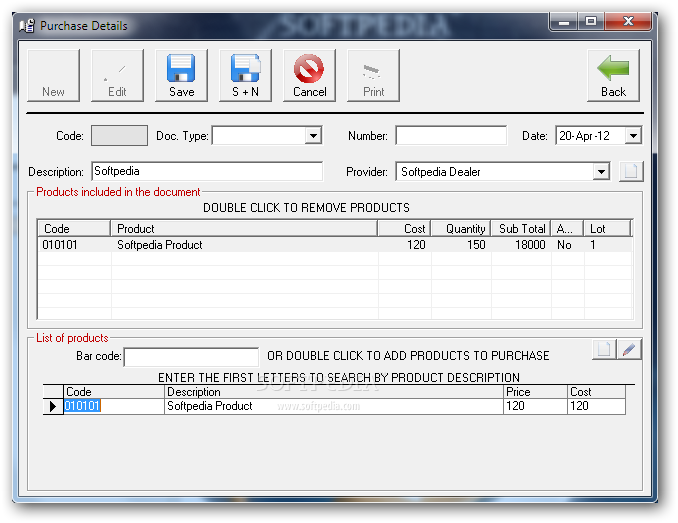
Task: Click the Description column header in product list
Action: click(x=334, y=392)
